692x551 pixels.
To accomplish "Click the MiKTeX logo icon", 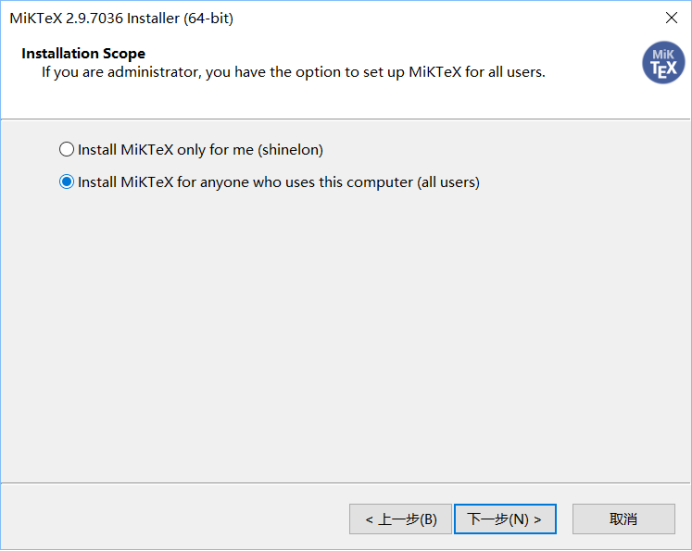I will click(x=663, y=63).
